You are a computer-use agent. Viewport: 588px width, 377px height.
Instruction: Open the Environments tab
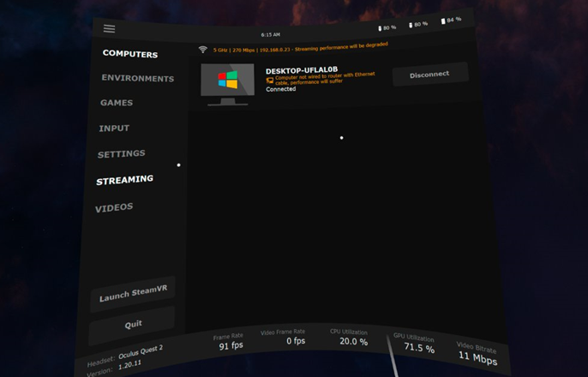click(138, 78)
